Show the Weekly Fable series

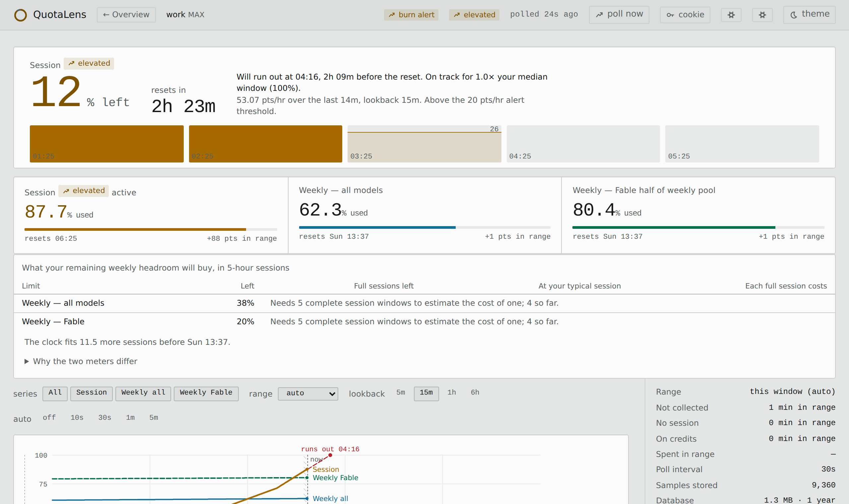pos(206,394)
